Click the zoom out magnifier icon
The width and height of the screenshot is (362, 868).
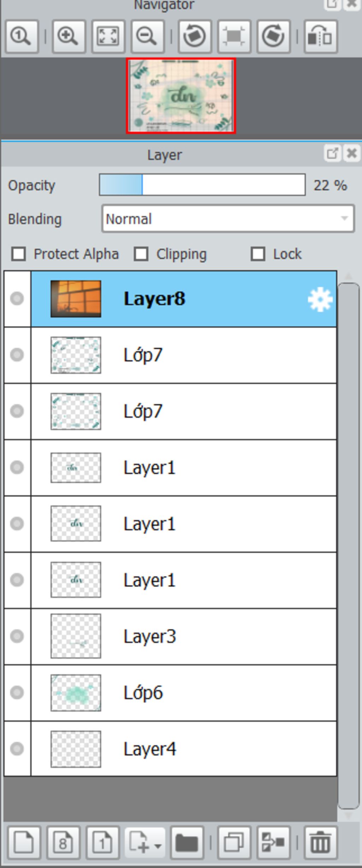point(147,36)
